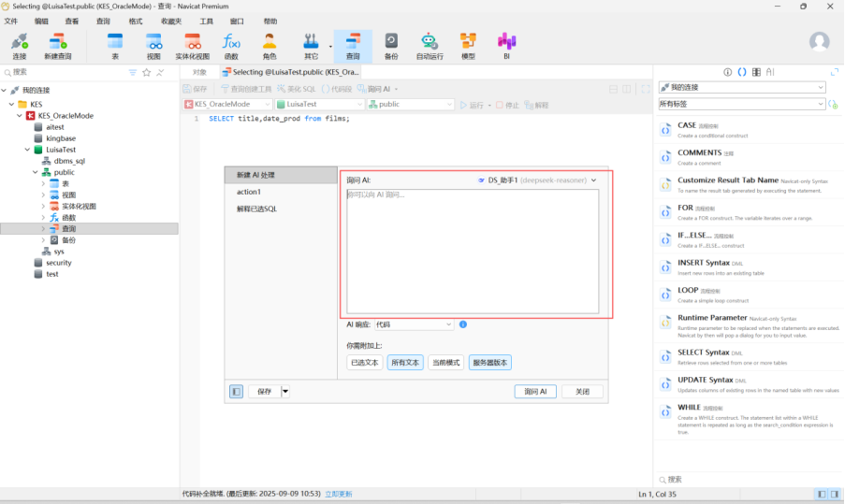Image resolution: width=845 pixels, height=504 pixels.
Task: Click the 立即更新 link in status bar
Action: (x=339, y=494)
